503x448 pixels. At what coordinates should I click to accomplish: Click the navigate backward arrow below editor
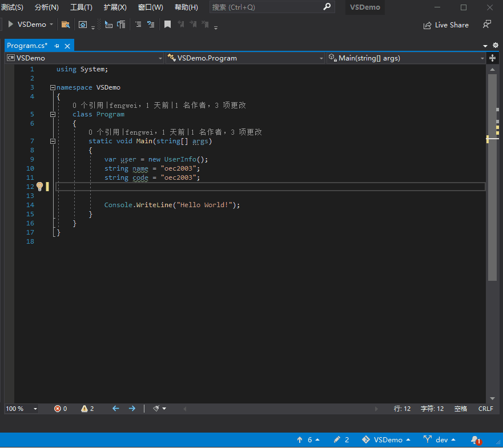[x=116, y=409]
